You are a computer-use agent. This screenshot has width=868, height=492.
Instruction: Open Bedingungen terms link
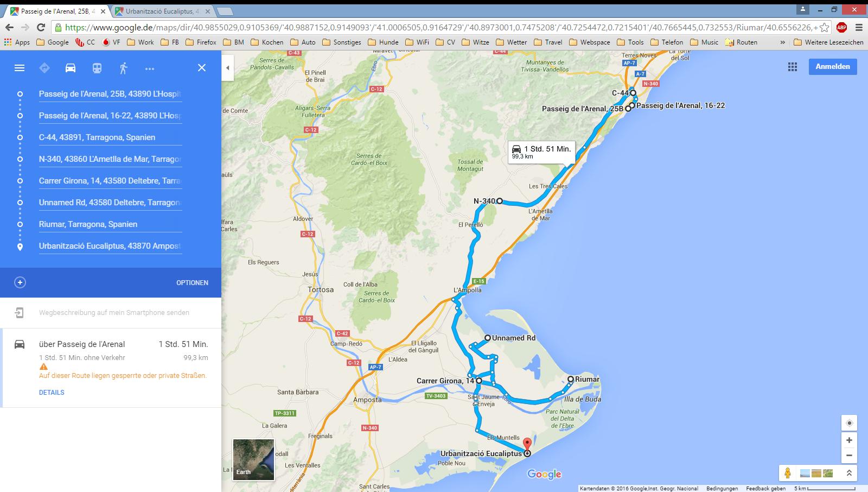click(722, 489)
